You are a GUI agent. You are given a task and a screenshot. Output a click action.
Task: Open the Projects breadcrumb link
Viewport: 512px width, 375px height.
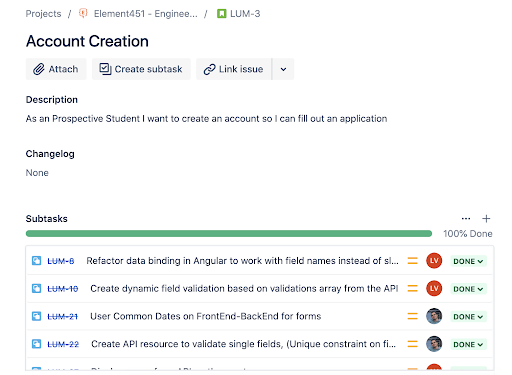[x=43, y=14]
